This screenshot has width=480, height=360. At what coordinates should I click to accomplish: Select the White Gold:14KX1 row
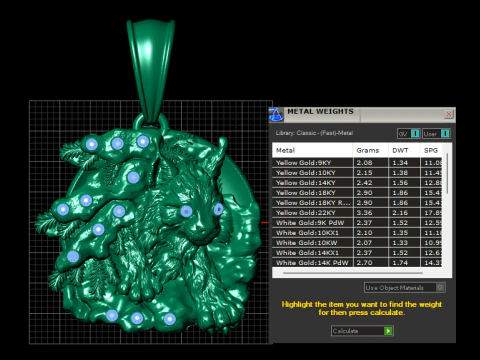pyautogui.click(x=357, y=253)
